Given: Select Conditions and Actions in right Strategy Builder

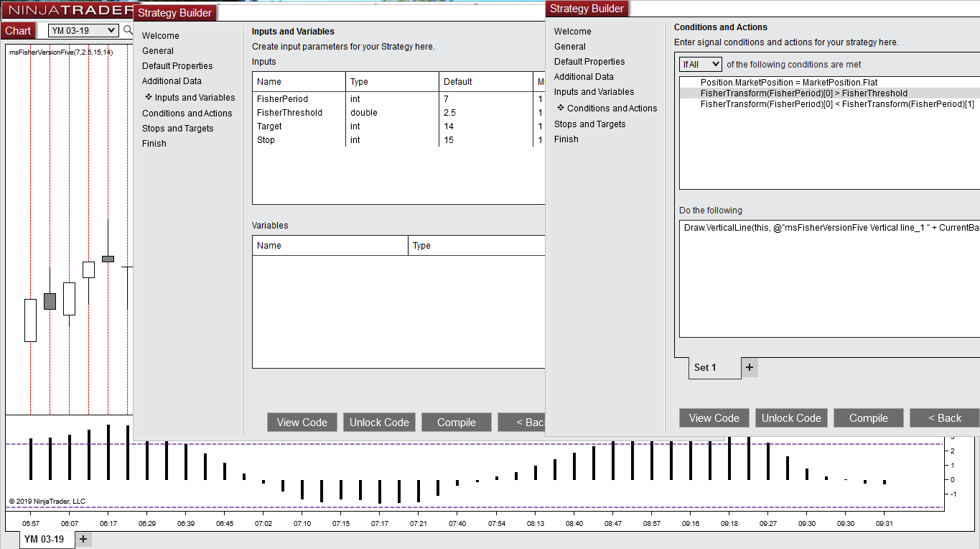Looking at the screenshot, I should click(612, 109).
